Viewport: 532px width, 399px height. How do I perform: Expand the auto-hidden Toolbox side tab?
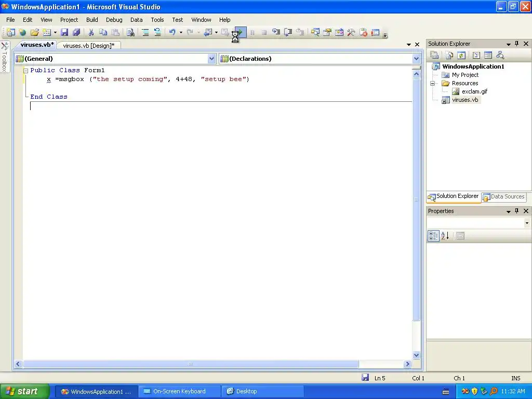tap(5, 57)
